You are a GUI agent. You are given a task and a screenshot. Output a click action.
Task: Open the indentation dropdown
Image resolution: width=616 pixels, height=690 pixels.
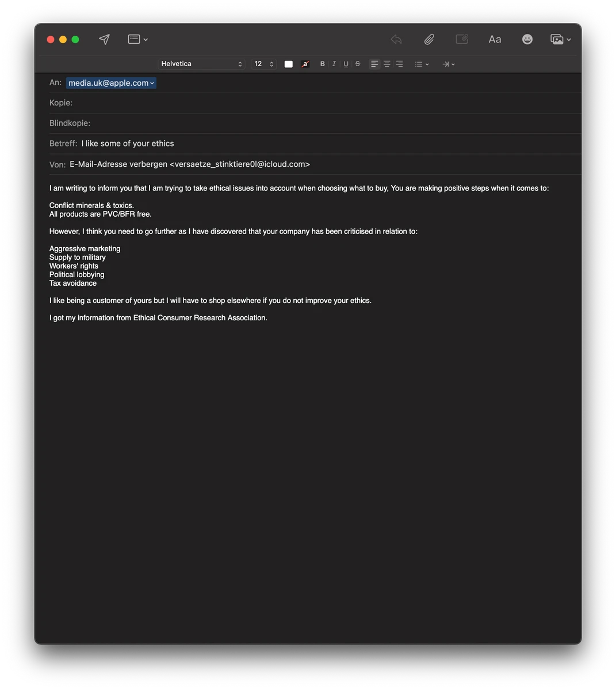(449, 64)
